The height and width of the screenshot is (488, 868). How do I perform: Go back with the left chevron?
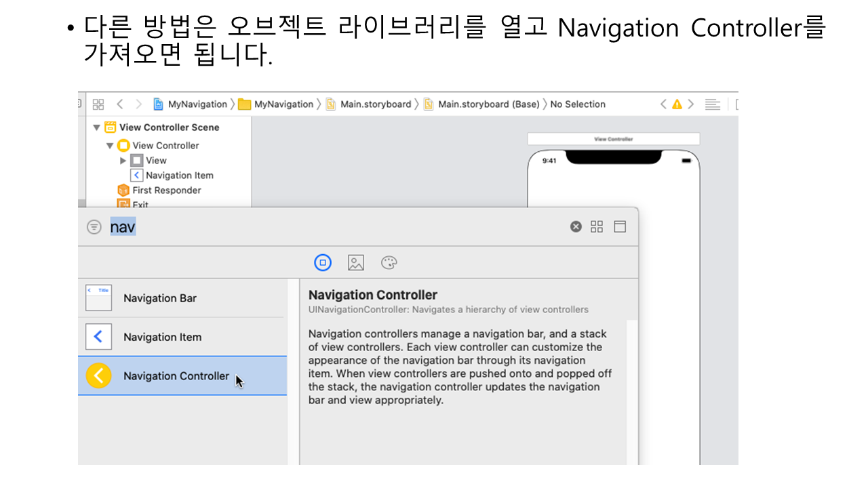click(120, 104)
